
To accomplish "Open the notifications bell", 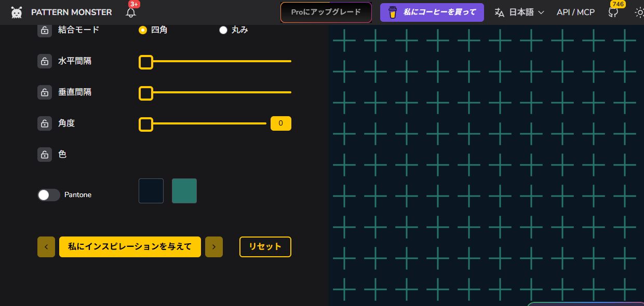I will (x=131, y=12).
